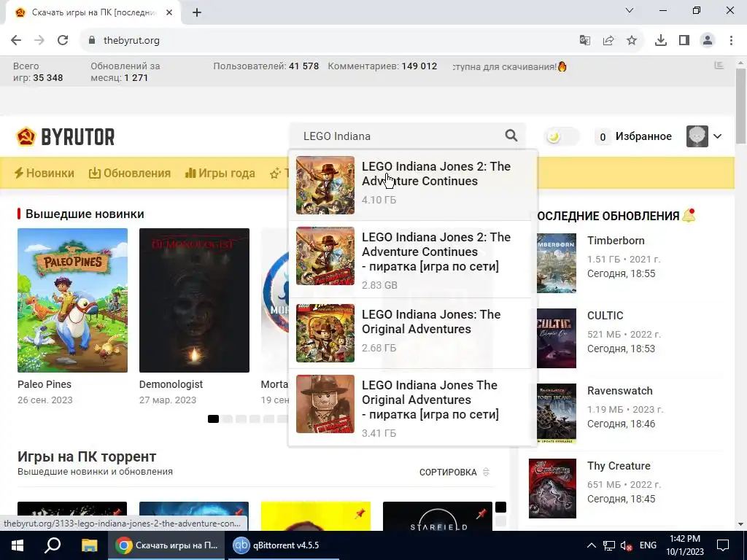The height and width of the screenshot is (560, 747).
Task: Switch to qBittorrent v4.5.5 taskbar item
Action: pyautogui.click(x=282, y=545)
